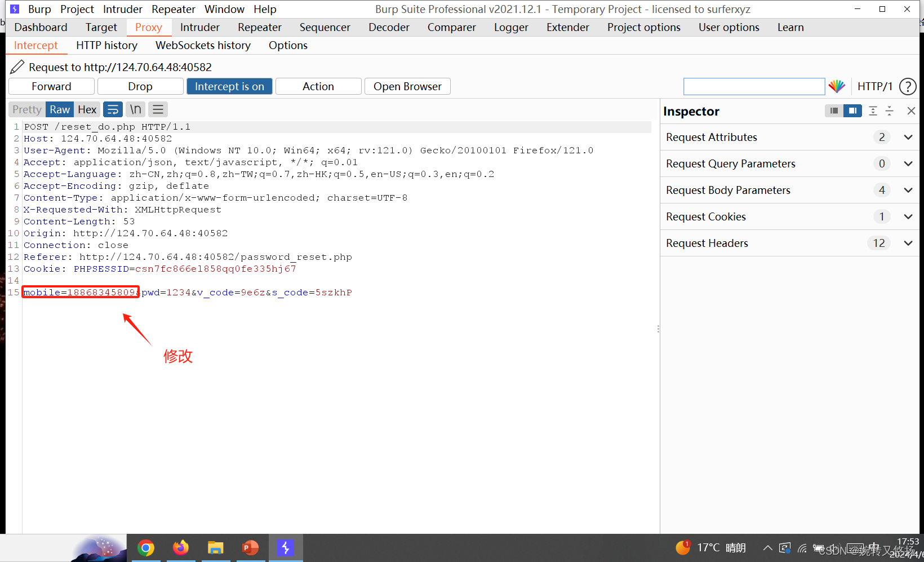Drop the intercepted request
Image resolution: width=924 pixels, height=562 pixels.
coord(140,86)
